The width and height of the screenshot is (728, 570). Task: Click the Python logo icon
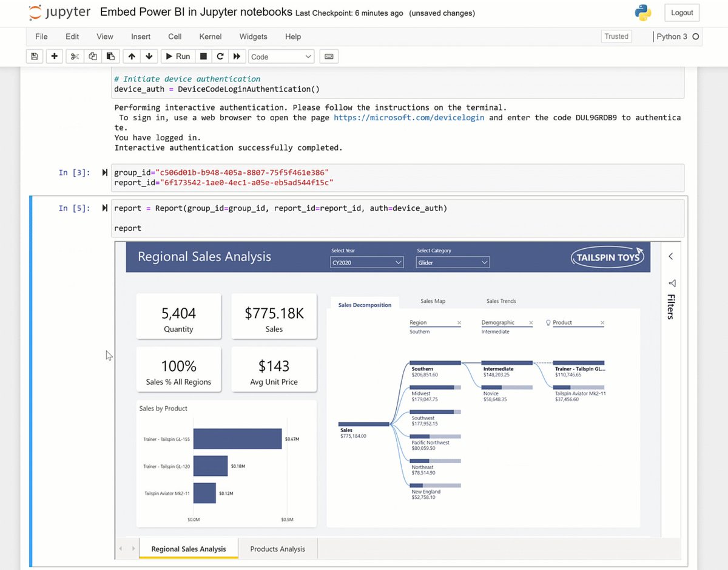(642, 12)
